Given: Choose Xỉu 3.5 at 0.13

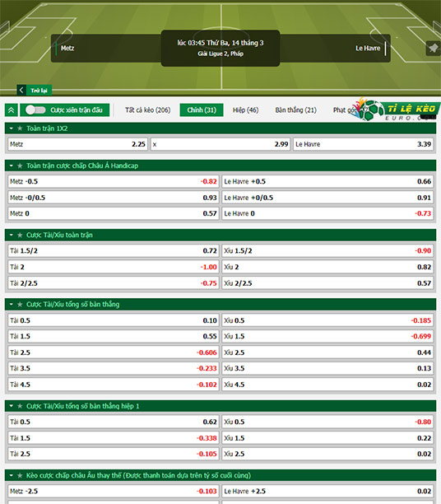Looking at the screenshot, I should tap(327, 368).
